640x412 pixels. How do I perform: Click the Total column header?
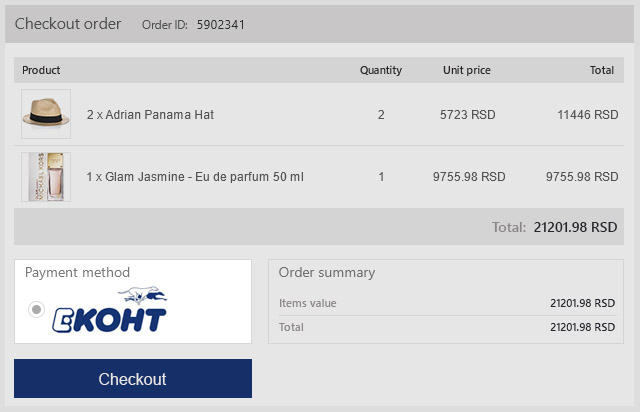pos(602,70)
